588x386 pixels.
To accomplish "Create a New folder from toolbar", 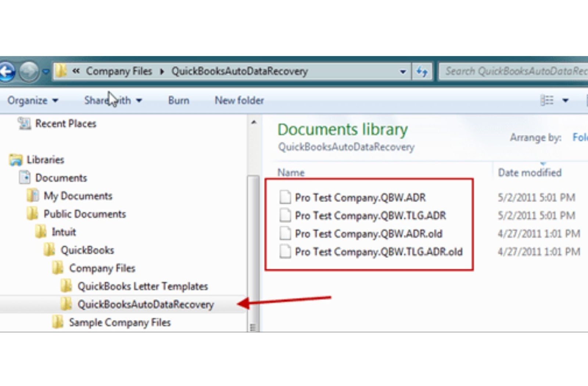I will click(x=239, y=100).
